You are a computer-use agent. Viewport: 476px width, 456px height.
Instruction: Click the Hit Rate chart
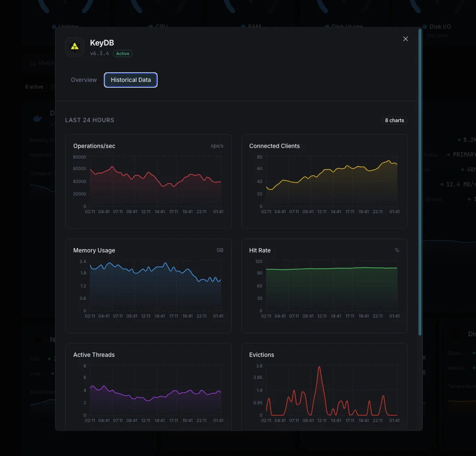click(x=324, y=286)
